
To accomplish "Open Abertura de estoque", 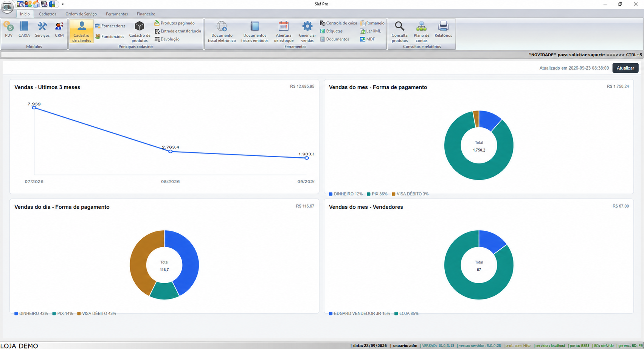I will (x=284, y=31).
